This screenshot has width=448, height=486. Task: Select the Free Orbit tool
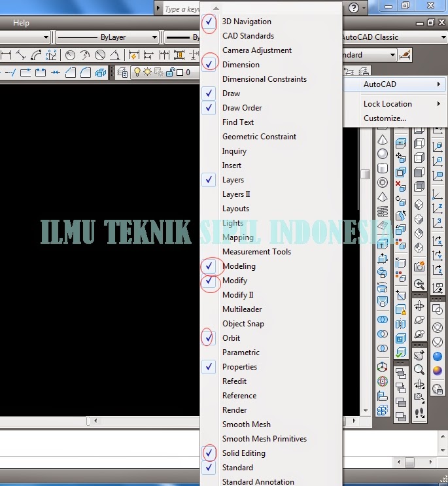[x=419, y=320]
